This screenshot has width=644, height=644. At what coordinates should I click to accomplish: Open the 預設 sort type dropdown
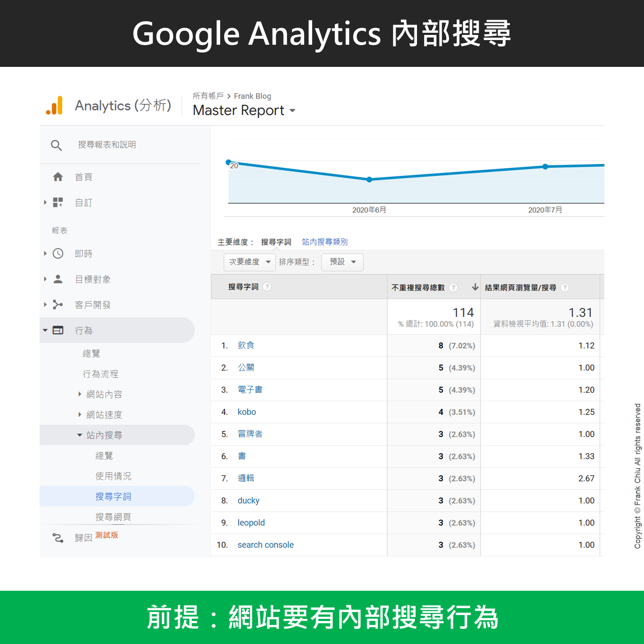click(342, 262)
